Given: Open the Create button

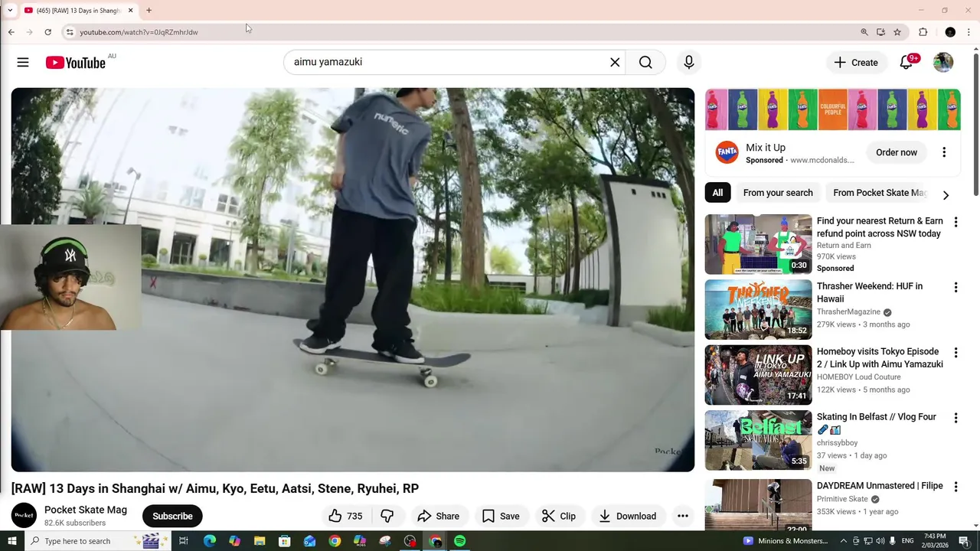Looking at the screenshot, I should click(856, 63).
